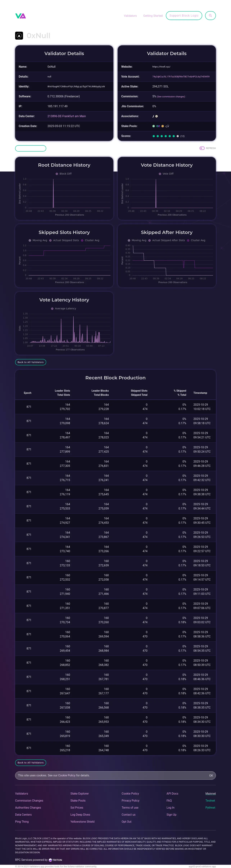Open the FAQ footer link
231x868 pixels.
click(x=169, y=801)
